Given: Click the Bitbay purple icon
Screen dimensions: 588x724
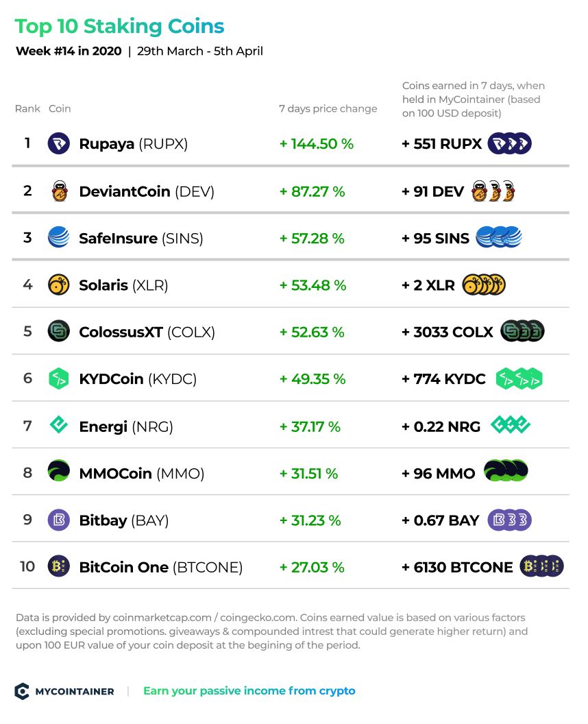Looking at the screenshot, I should click(x=59, y=520).
